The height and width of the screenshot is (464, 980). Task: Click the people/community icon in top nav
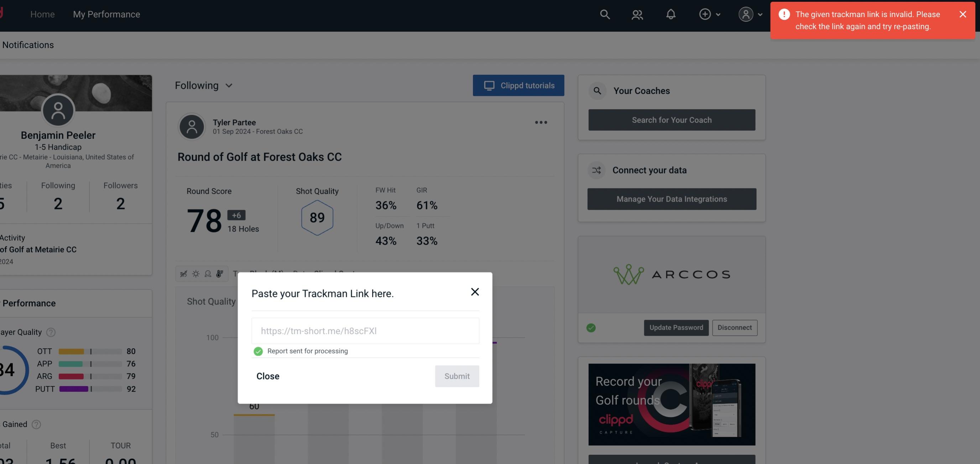click(x=637, y=14)
